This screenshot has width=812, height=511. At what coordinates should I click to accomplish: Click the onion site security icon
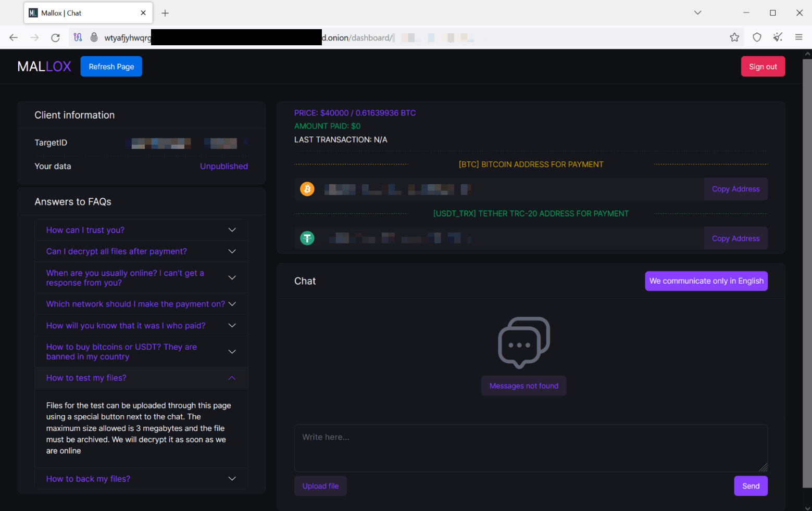click(x=94, y=37)
